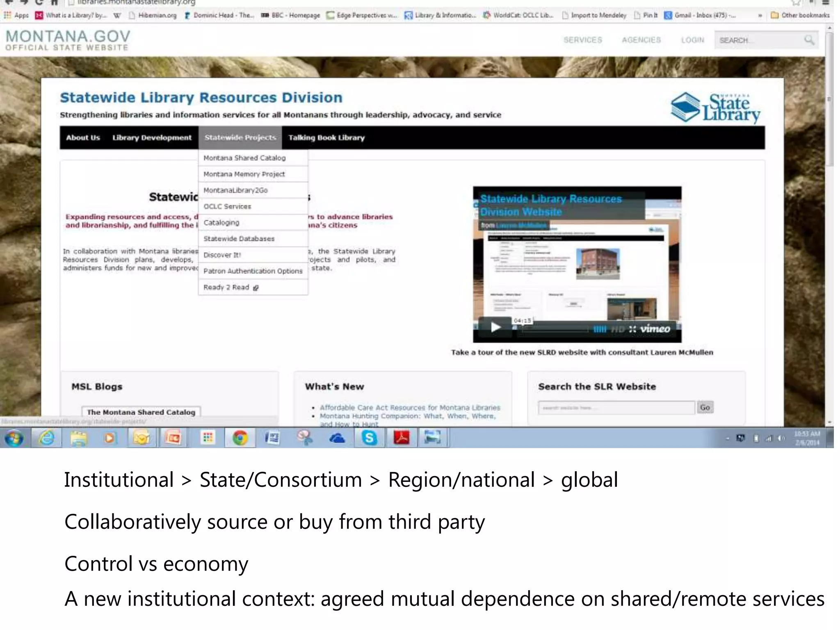Viewport: 840px width, 630px height.
Task: Select Montana Memory Project menu entry
Action: click(x=253, y=174)
